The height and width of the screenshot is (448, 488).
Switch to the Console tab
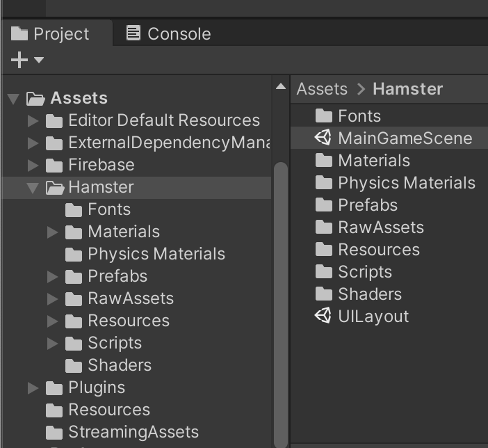169,33
